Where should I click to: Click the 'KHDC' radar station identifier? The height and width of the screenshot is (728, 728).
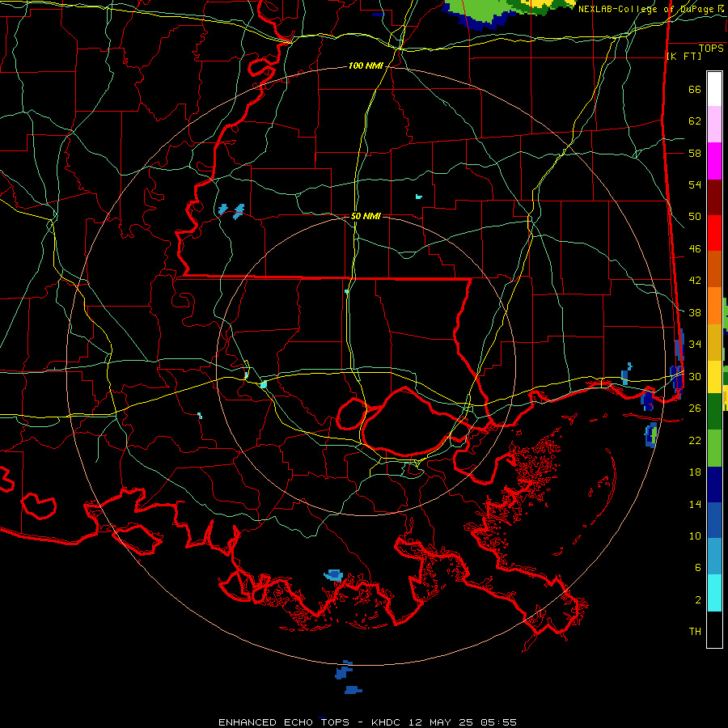(387, 722)
